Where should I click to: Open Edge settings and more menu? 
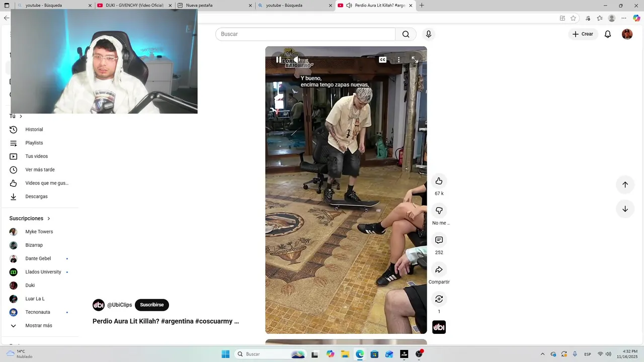pos(624,18)
